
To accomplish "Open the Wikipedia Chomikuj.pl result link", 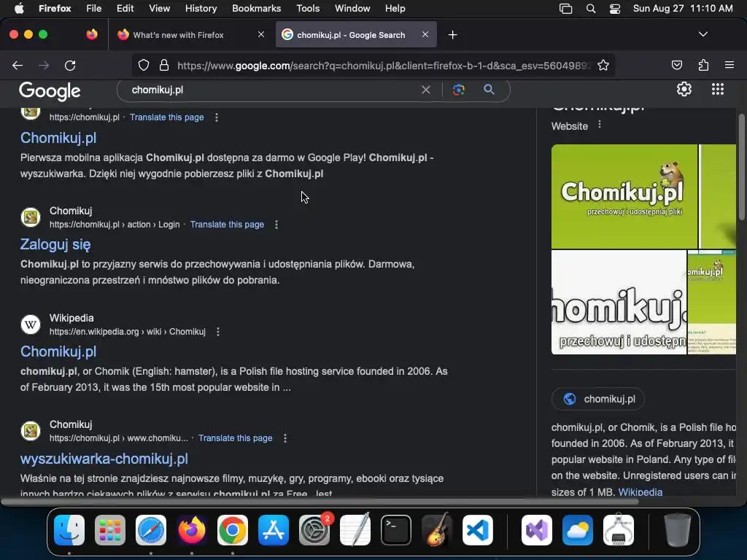I will tap(58, 351).
